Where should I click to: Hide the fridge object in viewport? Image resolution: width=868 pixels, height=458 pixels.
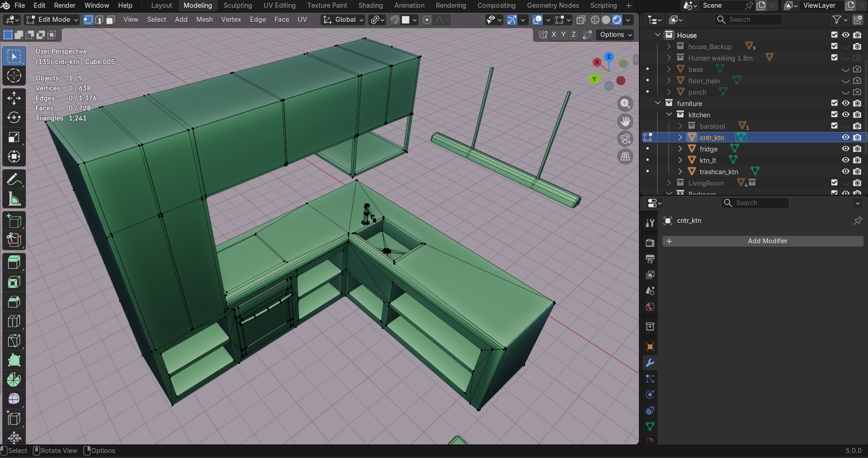(x=846, y=149)
